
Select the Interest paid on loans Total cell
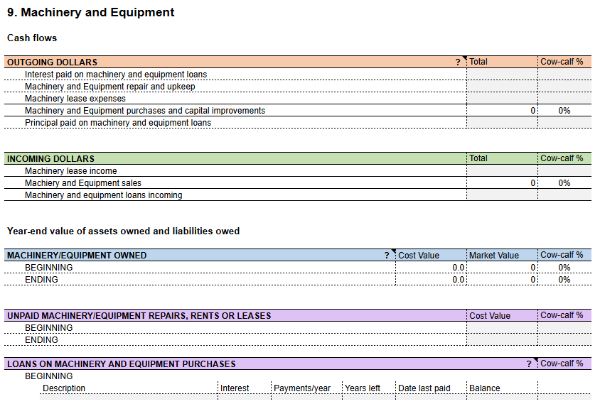[x=502, y=74]
